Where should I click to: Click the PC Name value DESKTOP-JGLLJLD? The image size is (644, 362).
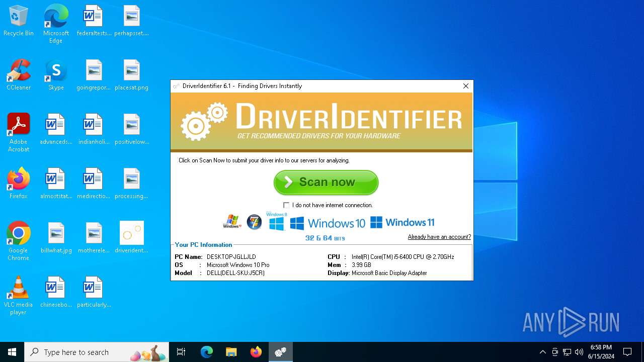tap(231, 257)
